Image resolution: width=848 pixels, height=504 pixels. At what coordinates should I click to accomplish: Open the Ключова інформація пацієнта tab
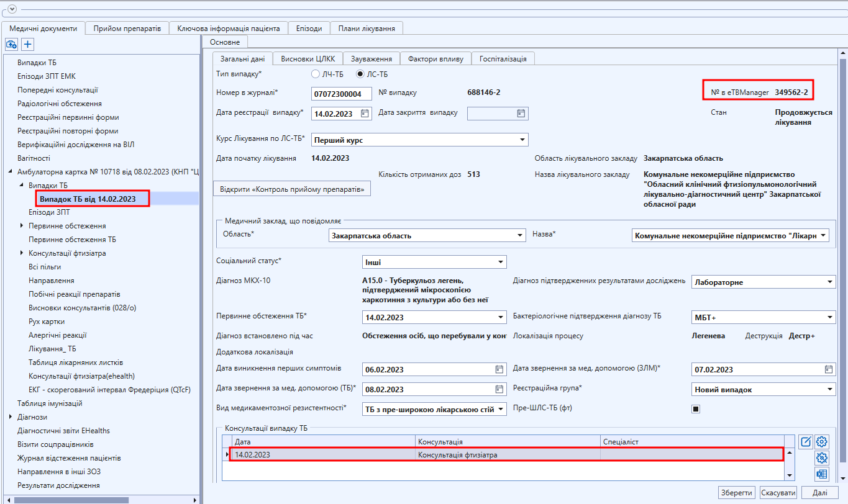(229, 29)
